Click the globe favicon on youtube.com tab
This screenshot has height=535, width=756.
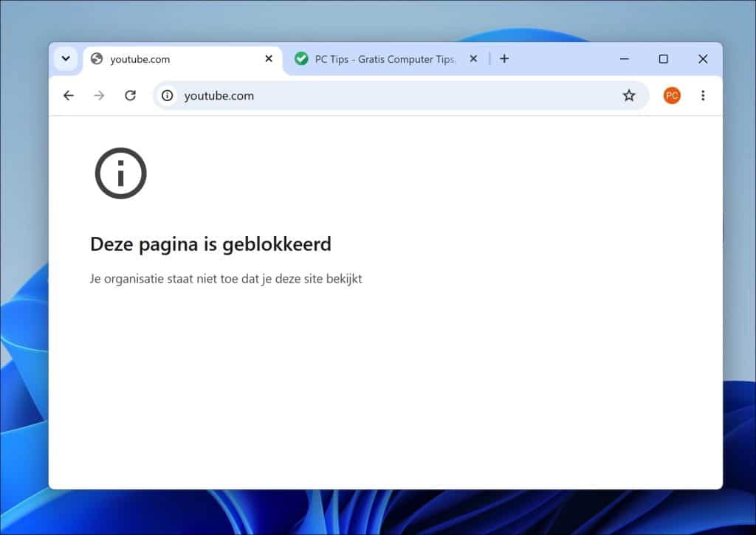click(x=97, y=59)
